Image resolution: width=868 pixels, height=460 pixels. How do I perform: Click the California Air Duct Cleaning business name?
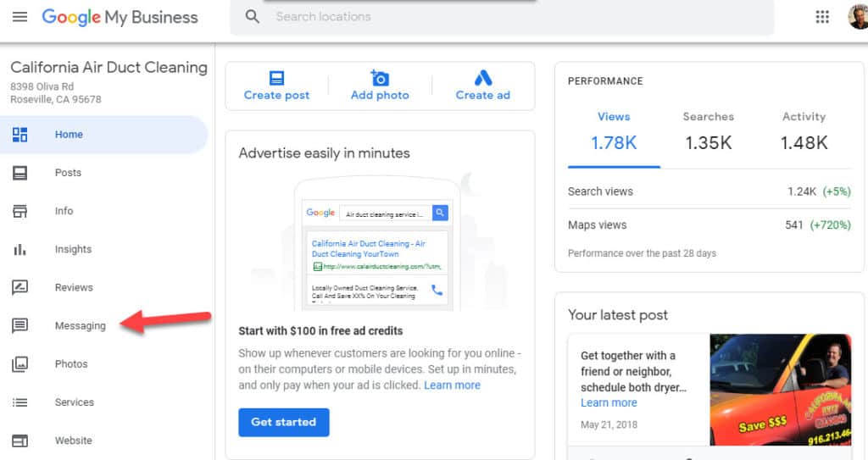pyautogui.click(x=109, y=68)
